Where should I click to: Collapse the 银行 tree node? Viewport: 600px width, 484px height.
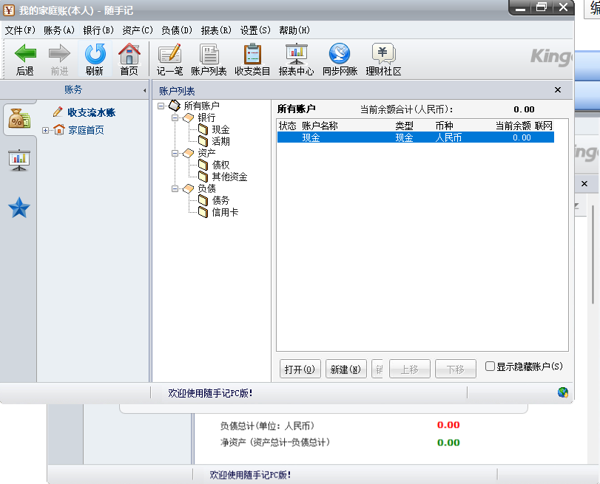point(174,118)
